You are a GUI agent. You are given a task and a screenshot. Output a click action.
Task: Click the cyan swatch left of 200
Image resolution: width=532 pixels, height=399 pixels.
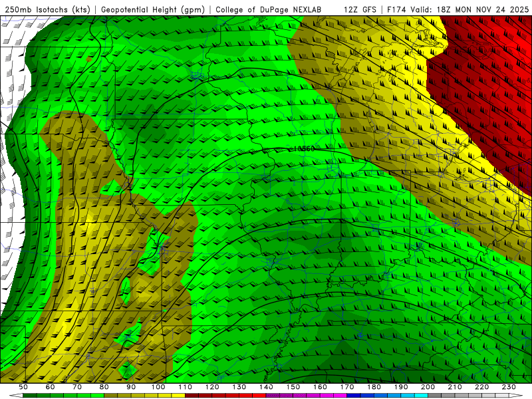[421, 395]
